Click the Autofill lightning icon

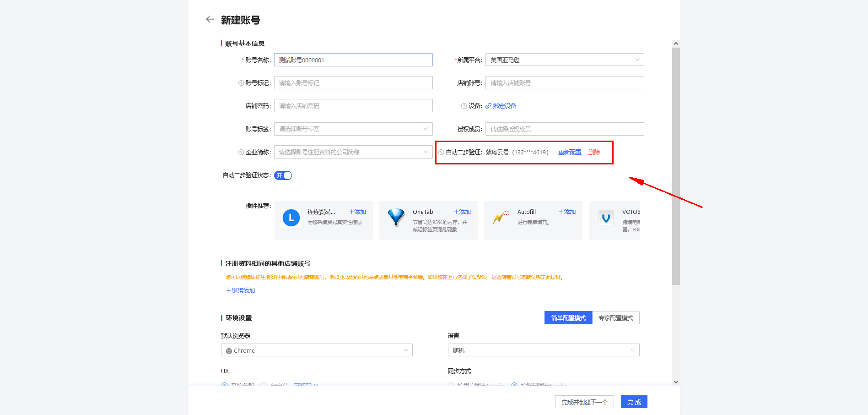[x=501, y=218]
